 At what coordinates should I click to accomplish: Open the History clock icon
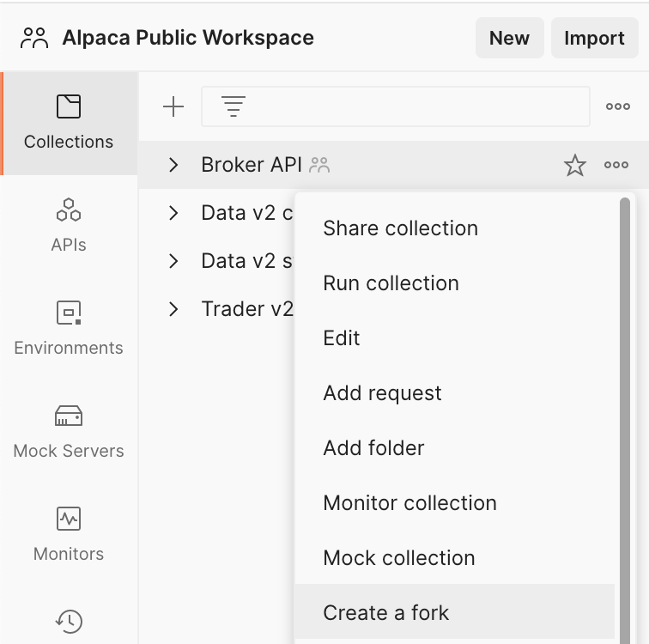click(69, 621)
